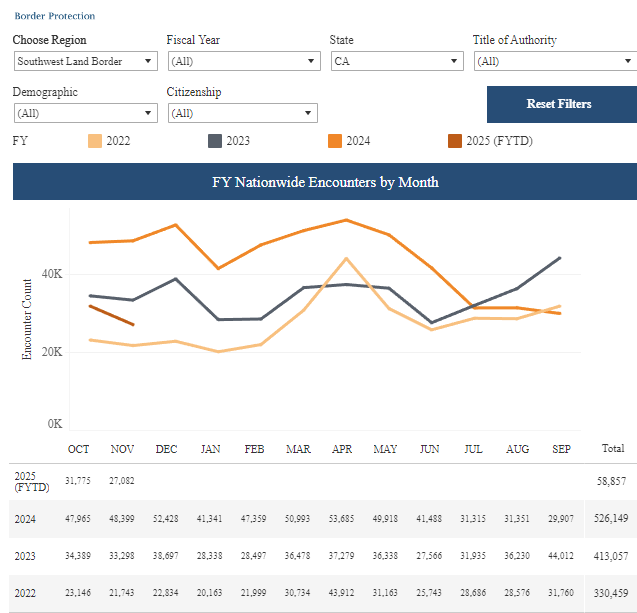Click the 29,907 cell value
Screen dimensions: 637x613
[561, 519]
